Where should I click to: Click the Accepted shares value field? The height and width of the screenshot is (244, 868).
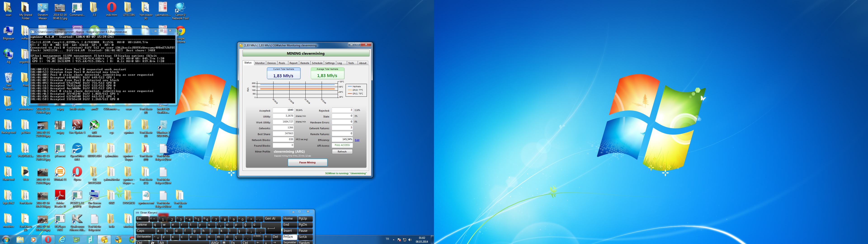click(x=283, y=110)
